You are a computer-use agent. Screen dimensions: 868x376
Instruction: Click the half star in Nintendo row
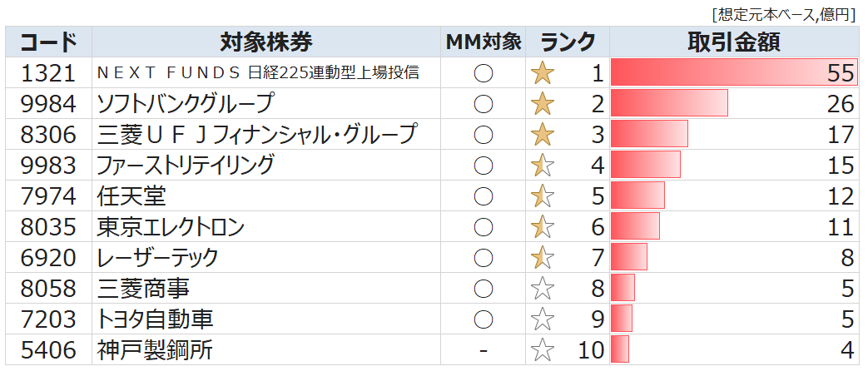[x=543, y=196]
